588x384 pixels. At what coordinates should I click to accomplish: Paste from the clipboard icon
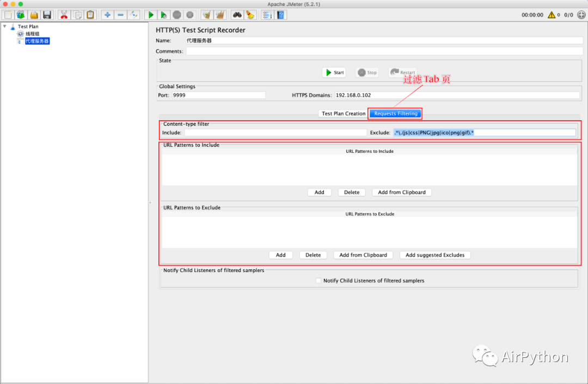[90, 15]
